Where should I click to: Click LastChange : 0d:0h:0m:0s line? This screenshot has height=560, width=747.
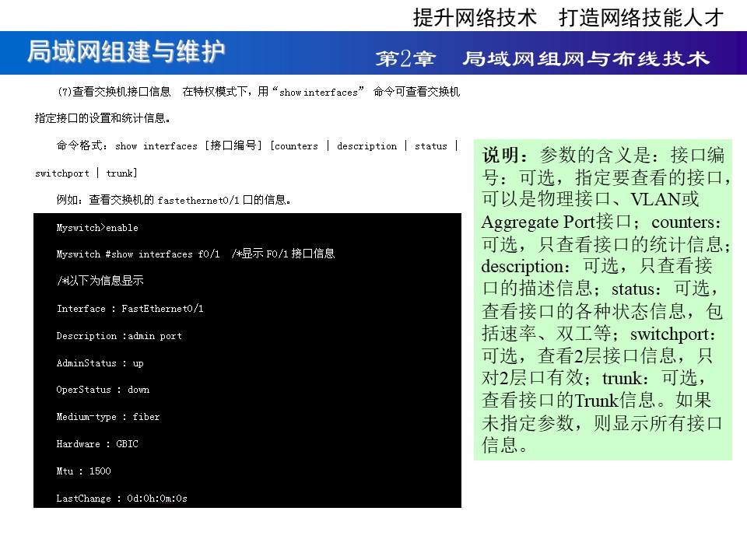(x=121, y=499)
